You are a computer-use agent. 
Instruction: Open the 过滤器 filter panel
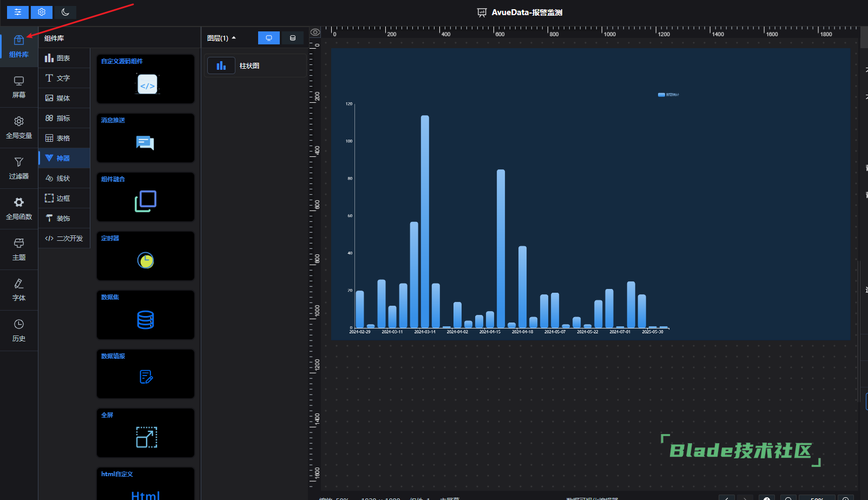(x=19, y=168)
